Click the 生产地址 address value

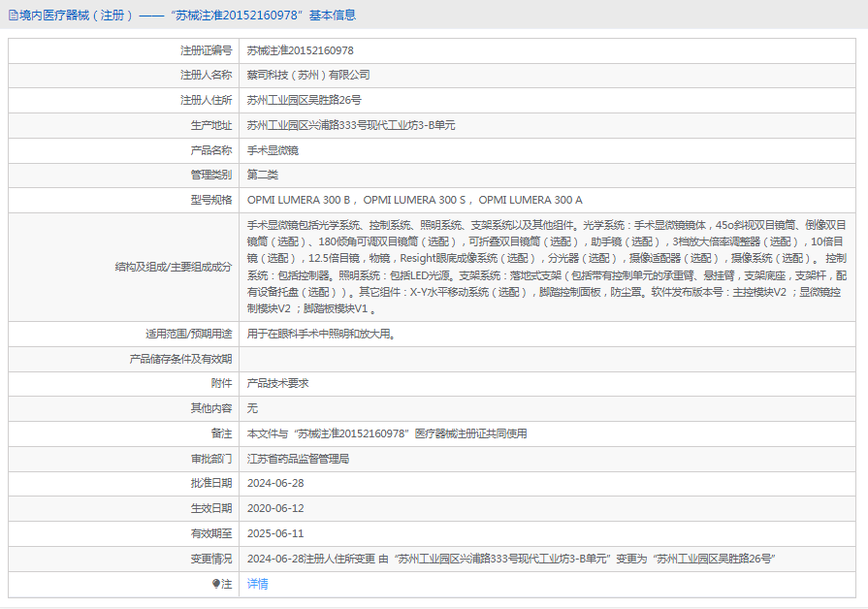tap(351, 125)
